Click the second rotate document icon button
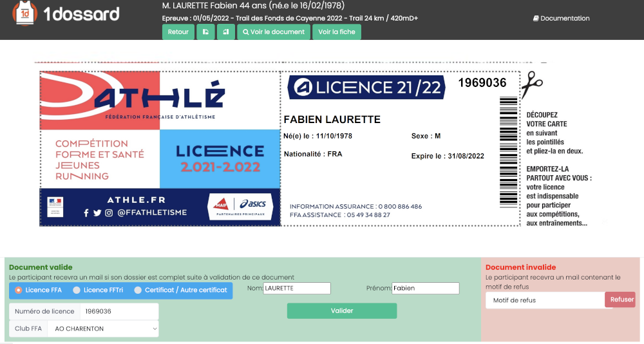This screenshot has width=644, height=344. coord(226,32)
